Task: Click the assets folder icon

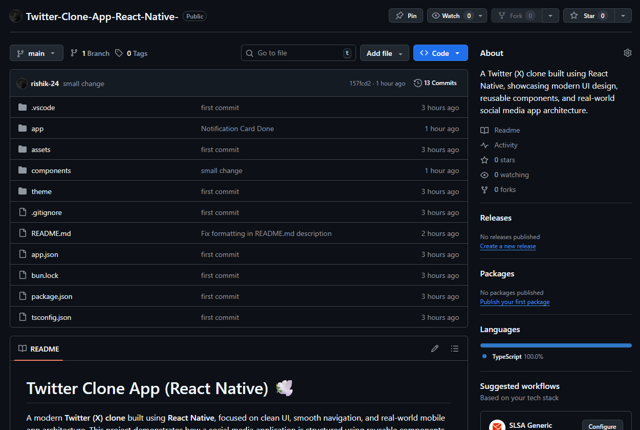Action: (22, 149)
